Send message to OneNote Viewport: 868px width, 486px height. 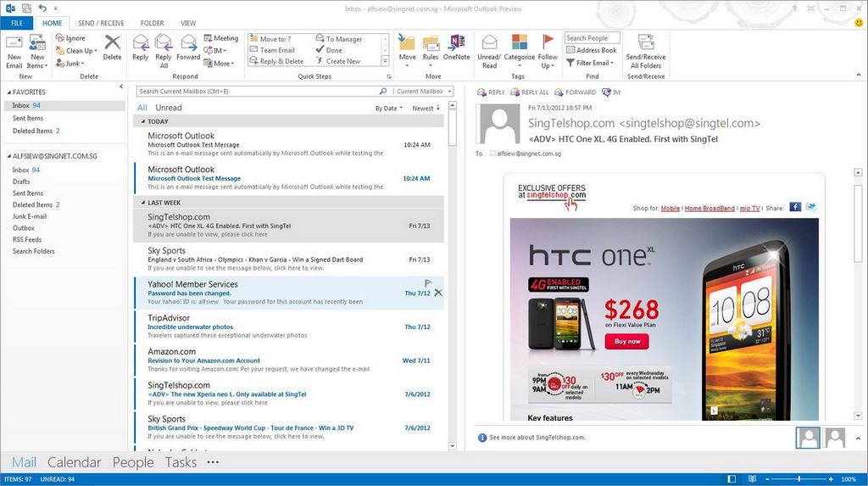click(457, 47)
